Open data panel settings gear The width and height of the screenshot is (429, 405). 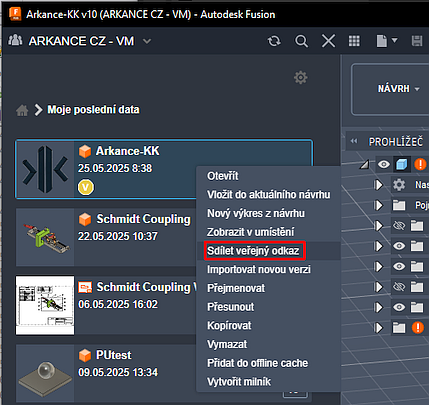click(x=300, y=78)
